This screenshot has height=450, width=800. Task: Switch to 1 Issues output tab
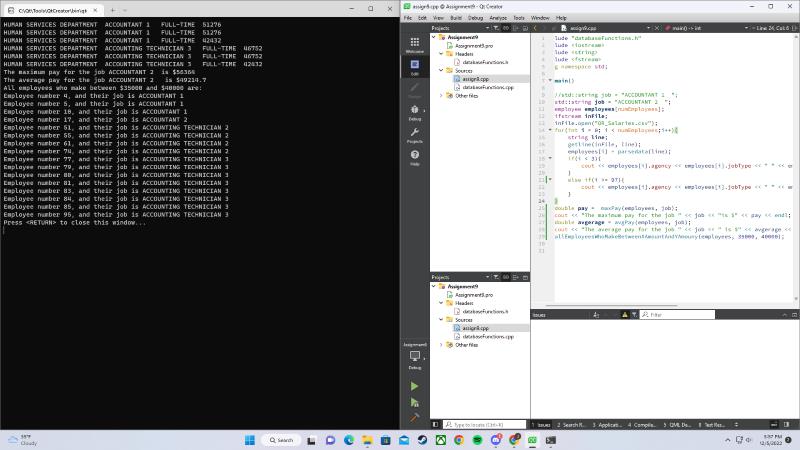tap(542, 424)
